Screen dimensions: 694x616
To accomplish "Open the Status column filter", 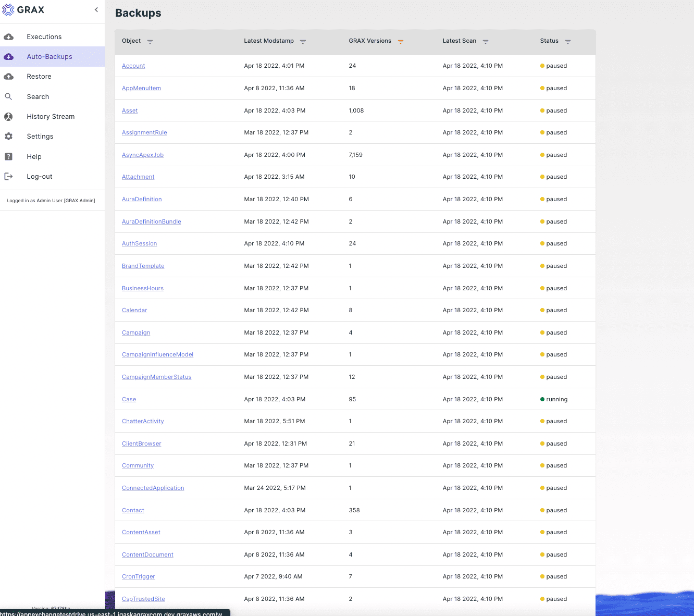I will coord(568,42).
